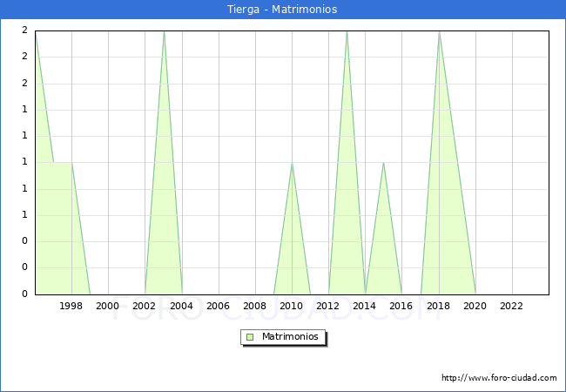
Task: Click the 2004 year label
Action: pyautogui.click(x=181, y=306)
